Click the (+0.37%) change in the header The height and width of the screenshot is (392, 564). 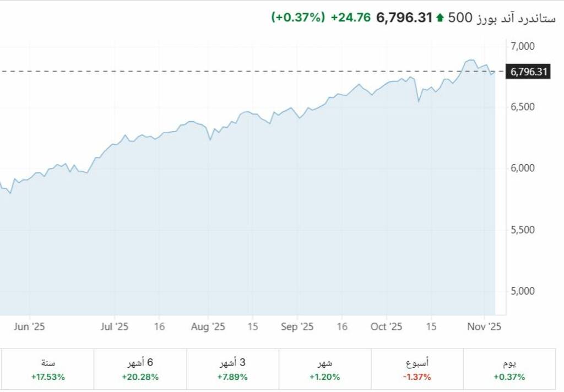click(x=298, y=18)
